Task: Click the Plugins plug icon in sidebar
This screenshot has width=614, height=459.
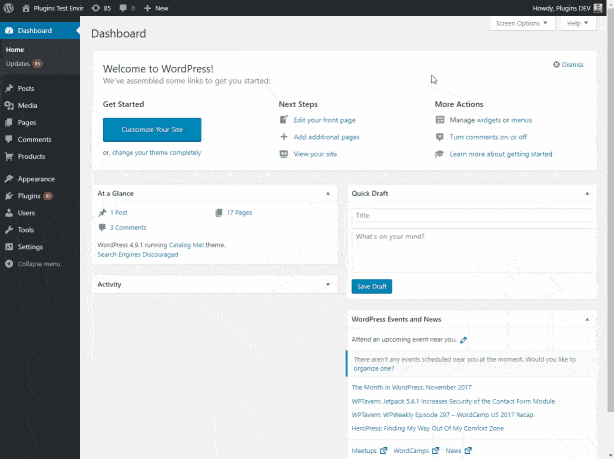Action: (9, 196)
